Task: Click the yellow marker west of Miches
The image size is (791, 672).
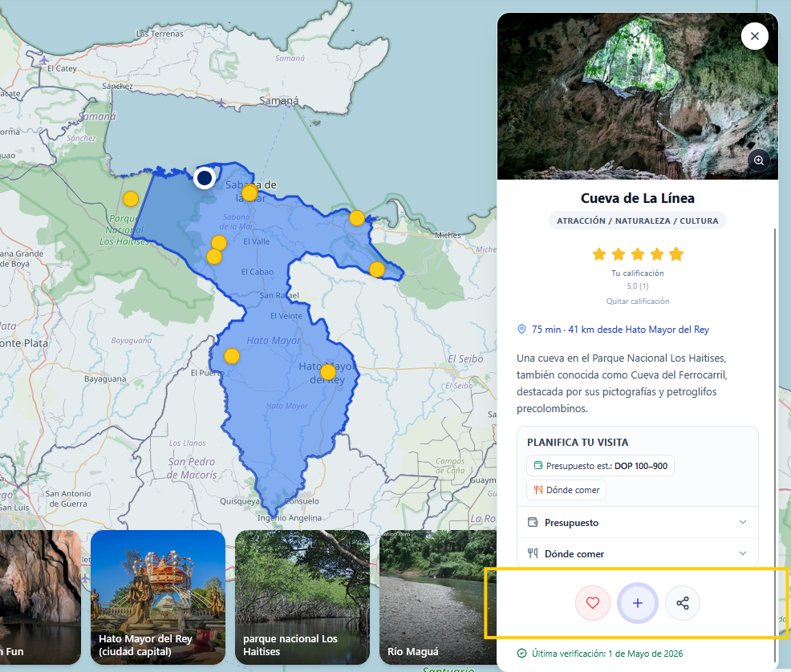Action: coord(357,218)
